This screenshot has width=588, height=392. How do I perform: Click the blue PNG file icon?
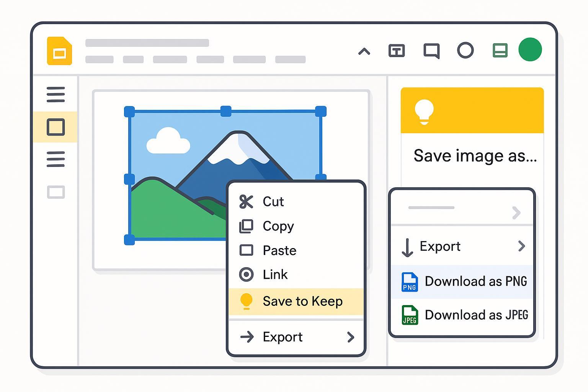click(x=409, y=282)
